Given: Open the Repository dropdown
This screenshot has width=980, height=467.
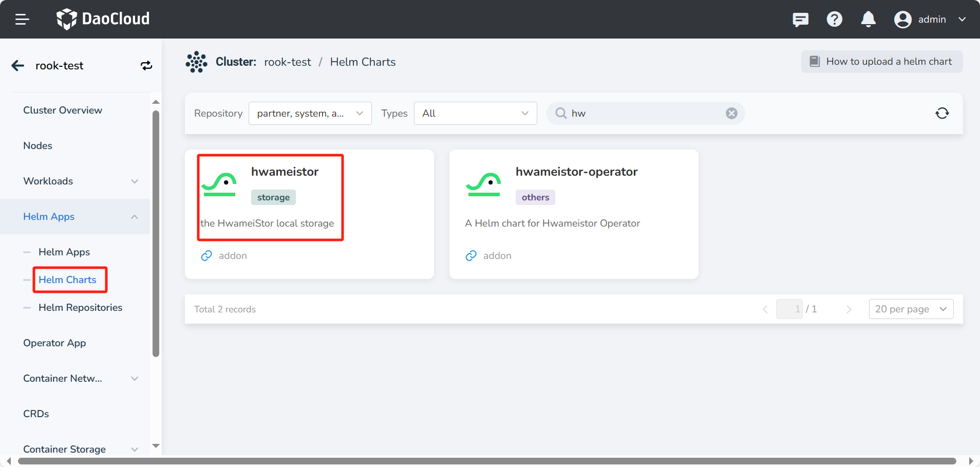Looking at the screenshot, I should 310,114.
